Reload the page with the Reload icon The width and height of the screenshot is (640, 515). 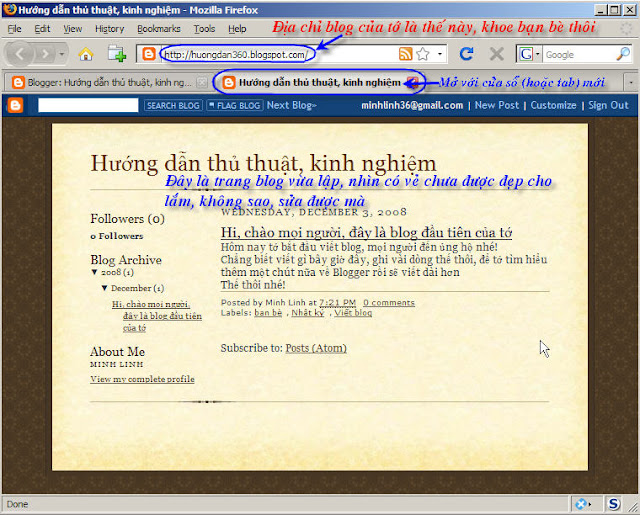466,54
